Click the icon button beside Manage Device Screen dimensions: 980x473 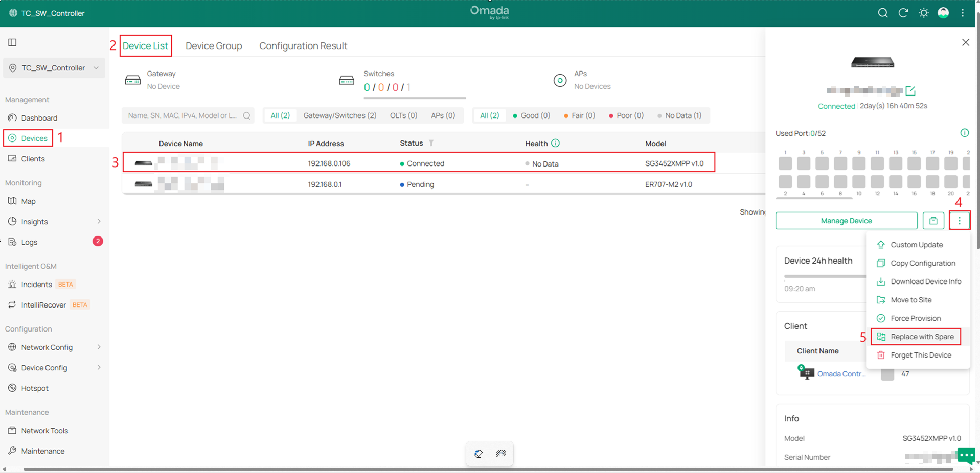coord(933,221)
